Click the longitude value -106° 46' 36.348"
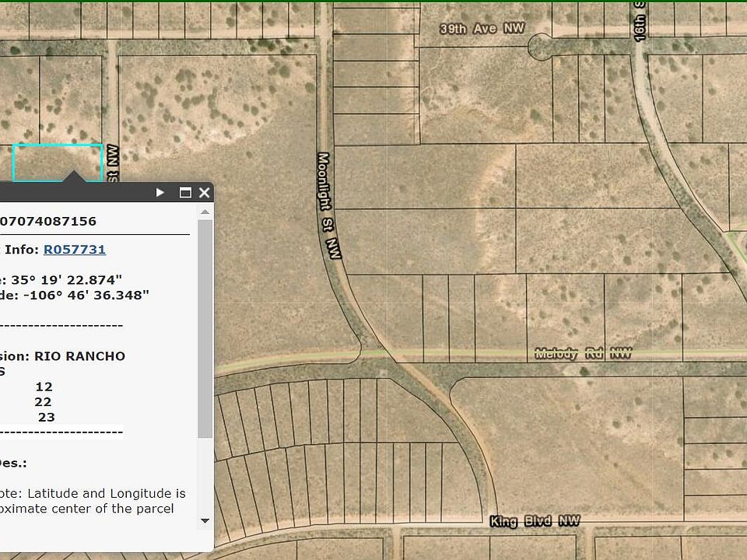Image resolution: width=747 pixels, height=560 pixels. click(76, 295)
